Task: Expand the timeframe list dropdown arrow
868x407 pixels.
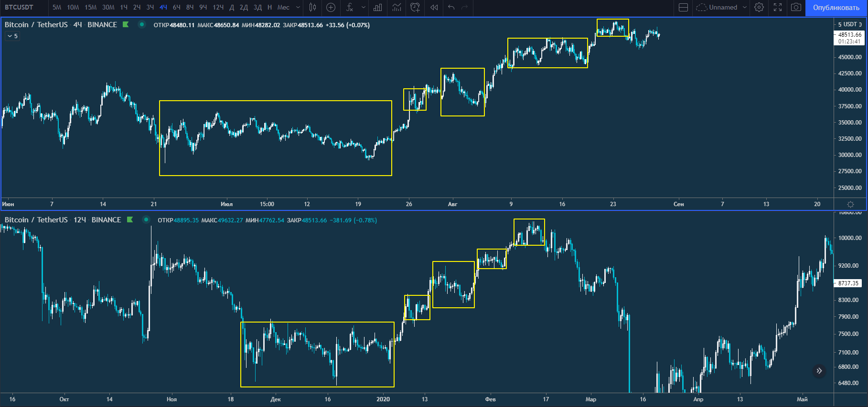Action: point(298,7)
